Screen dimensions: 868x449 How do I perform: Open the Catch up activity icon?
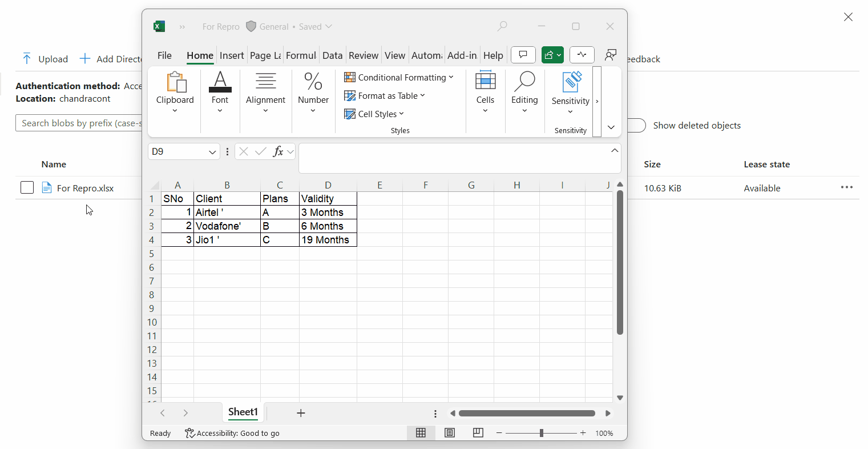click(x=582, y=55)
